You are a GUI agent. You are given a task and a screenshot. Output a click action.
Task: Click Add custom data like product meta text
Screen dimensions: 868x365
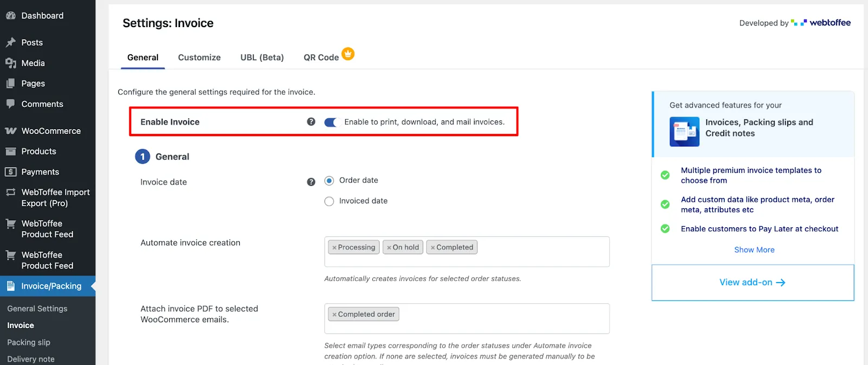[757, 204]
